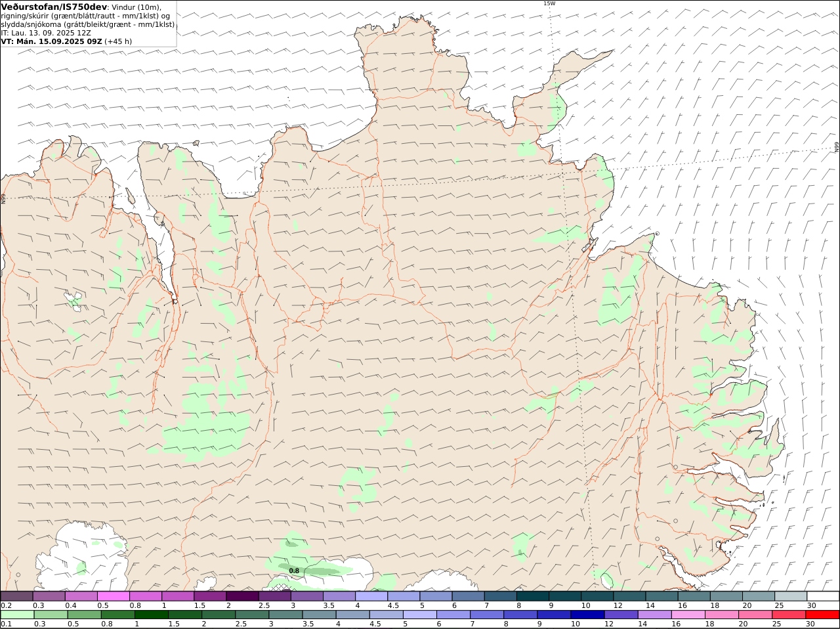Click the lower legend swatch labeled 2
840x629 pixels.
click(x=219, y=615)
